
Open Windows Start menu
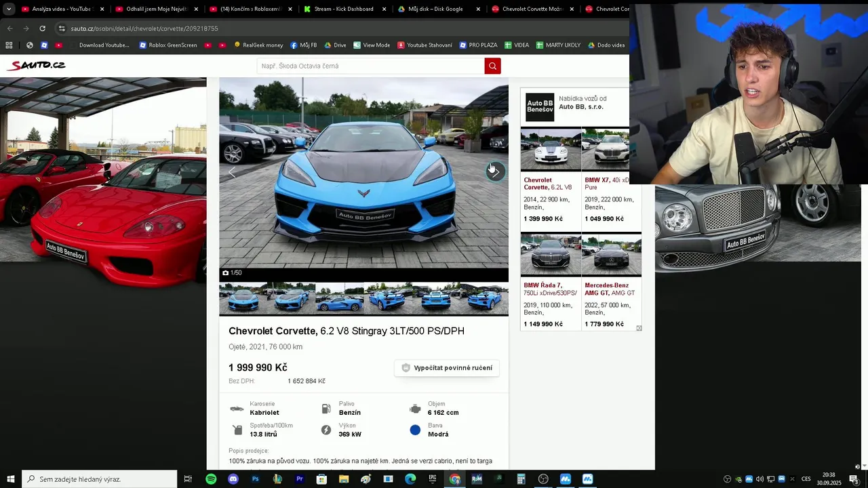10,479
